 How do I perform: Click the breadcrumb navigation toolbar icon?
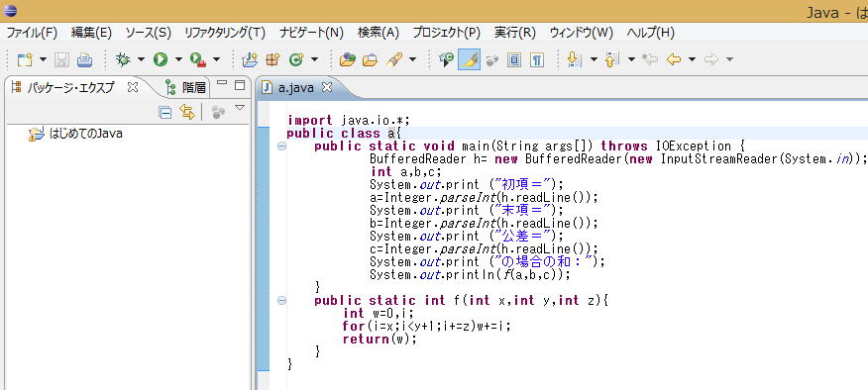(446, 59)
